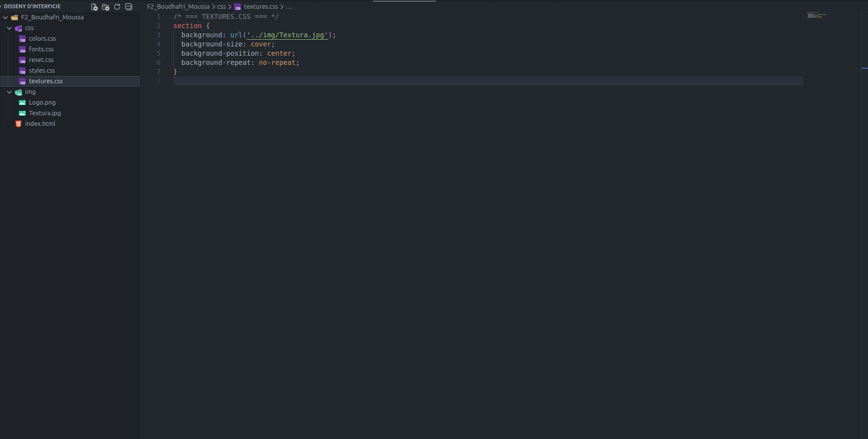The height and width of the screenshot is (439, 868).
Task: Click the New Folder icon in explorer header
Action: pyautogui.click(x=105, y=7)
